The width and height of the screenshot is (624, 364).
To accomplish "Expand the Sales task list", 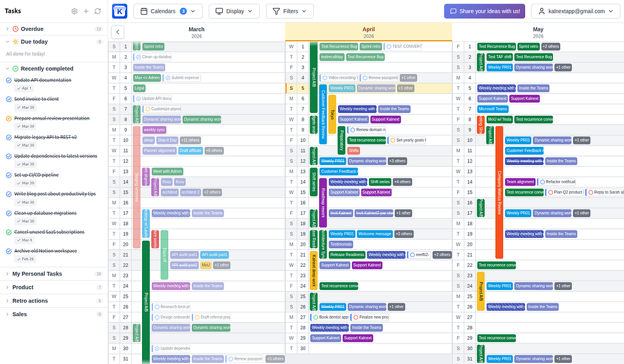I will (x=7, y=314).
